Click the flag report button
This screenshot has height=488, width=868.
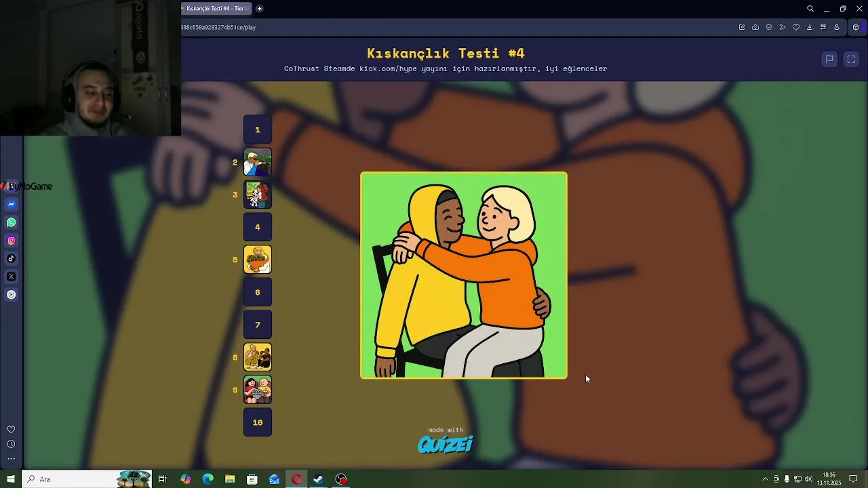tap(829, 59)
